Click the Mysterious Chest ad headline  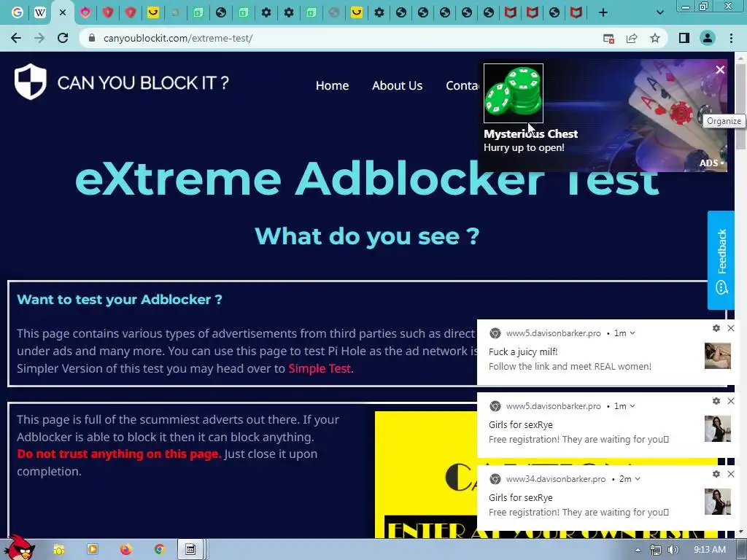(x=531, y=134)
